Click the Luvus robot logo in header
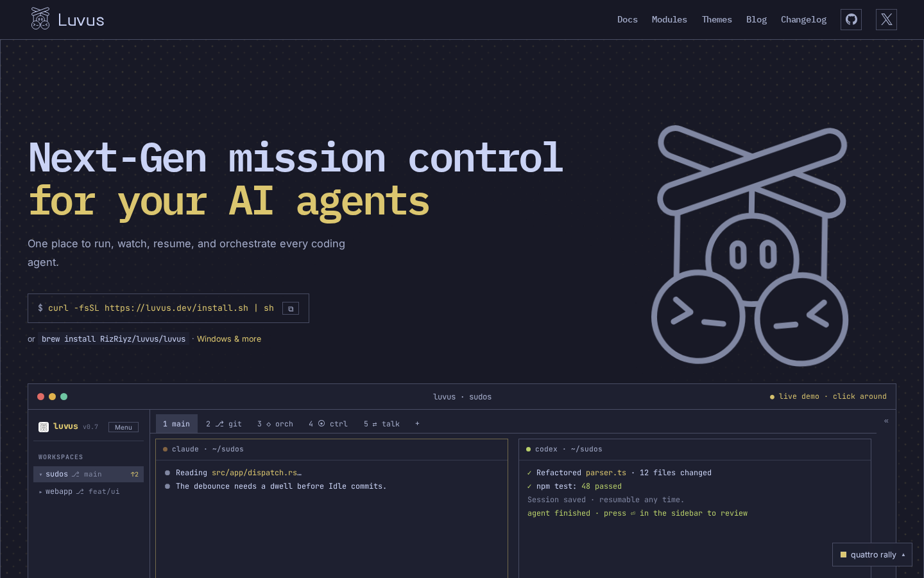Viewport: 924px width, 578px height. point(40,19)
